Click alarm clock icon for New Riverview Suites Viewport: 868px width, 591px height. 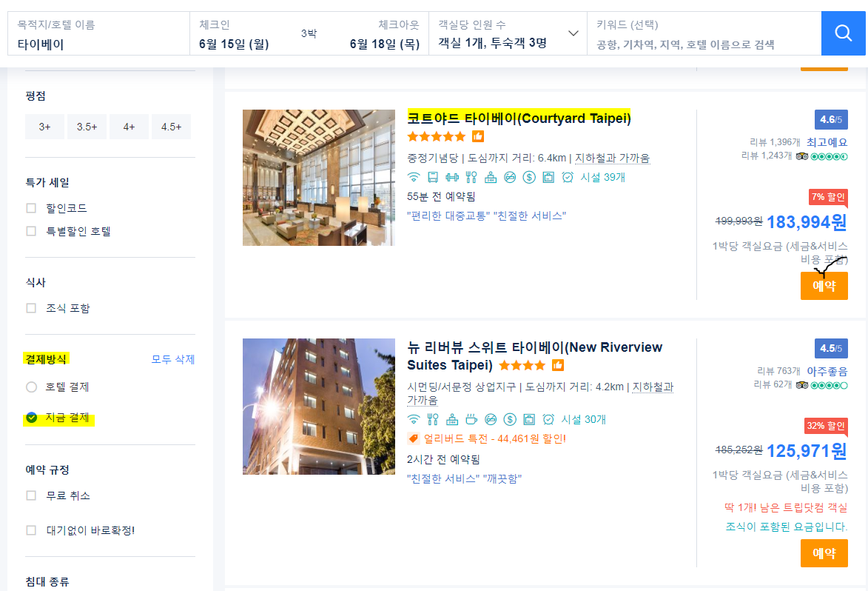[x=548, y=419]
